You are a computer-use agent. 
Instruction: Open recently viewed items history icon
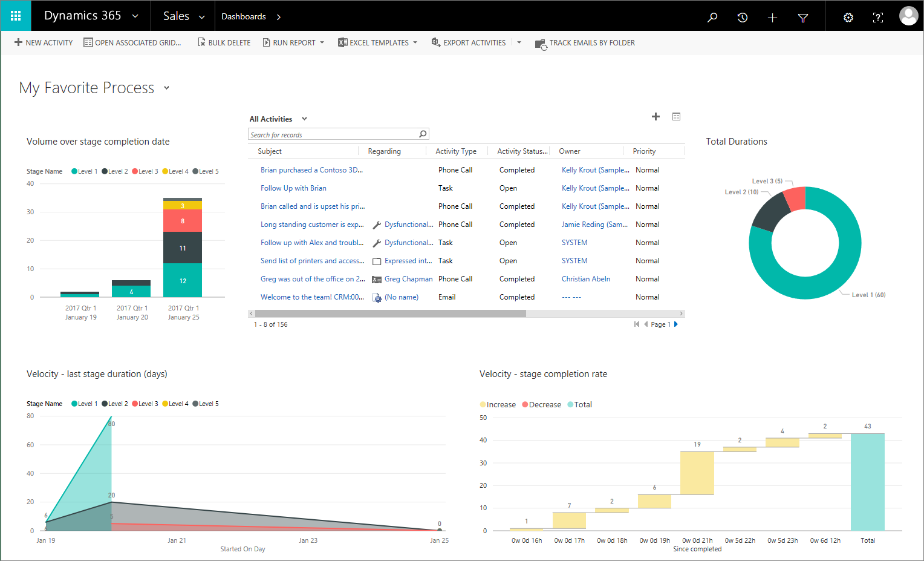743,17
